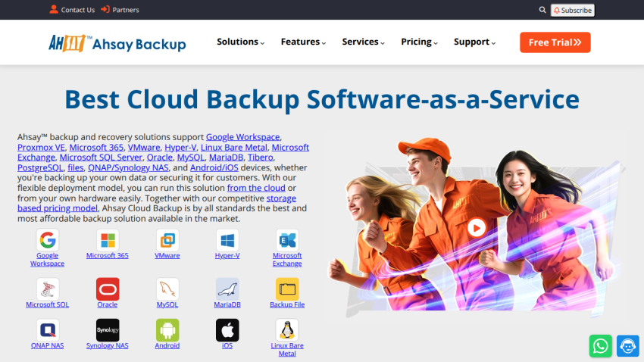Open search with the magnifier icon
644x362 pixels.
542,10
